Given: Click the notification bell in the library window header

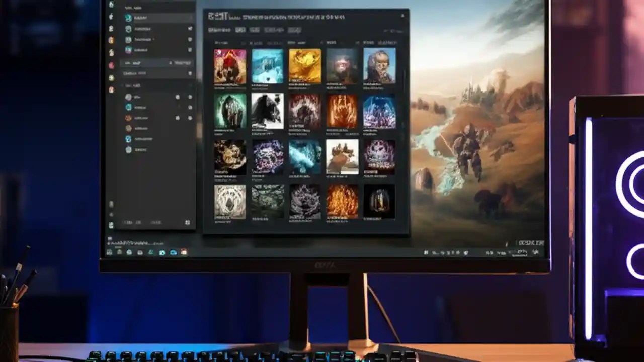Looking at the screenshot, I should [403, 15].
